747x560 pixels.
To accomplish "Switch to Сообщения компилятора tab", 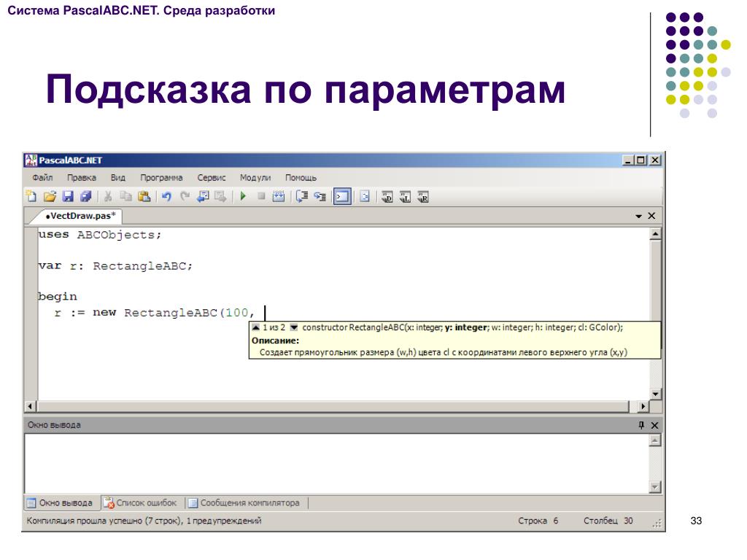I will click(244, 503).
